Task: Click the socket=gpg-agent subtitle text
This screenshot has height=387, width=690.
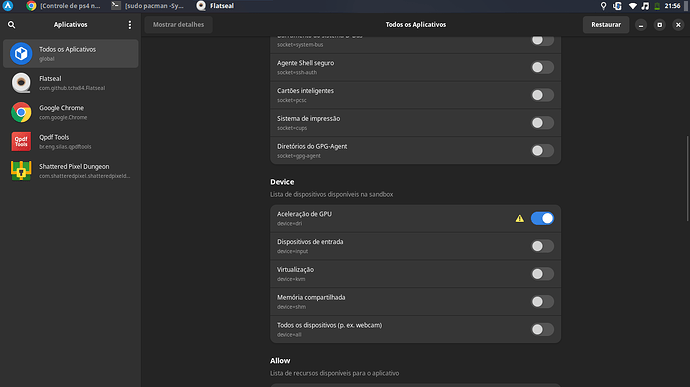Action: tap(299, 156)
